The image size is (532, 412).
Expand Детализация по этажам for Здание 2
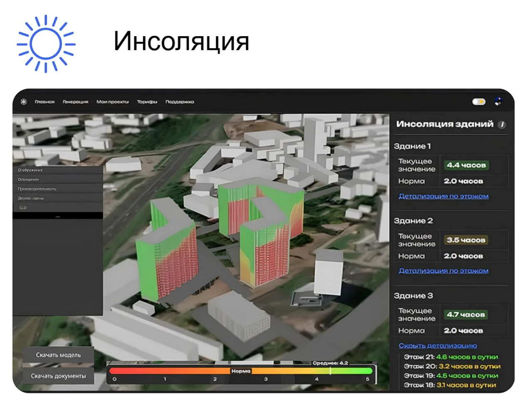(443, 271)
